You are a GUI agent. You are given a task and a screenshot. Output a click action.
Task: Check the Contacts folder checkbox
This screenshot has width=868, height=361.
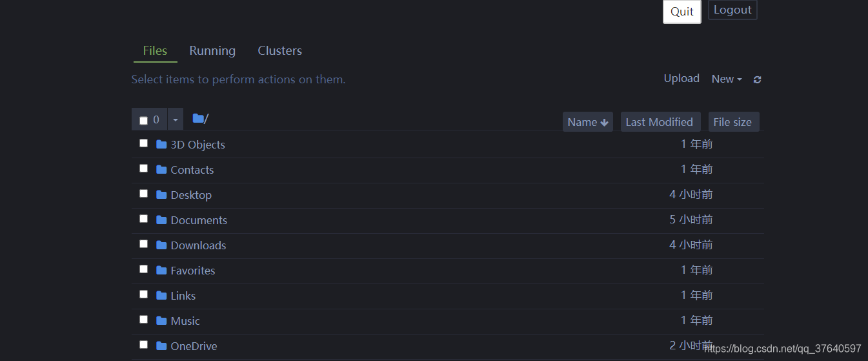[143, 169]
